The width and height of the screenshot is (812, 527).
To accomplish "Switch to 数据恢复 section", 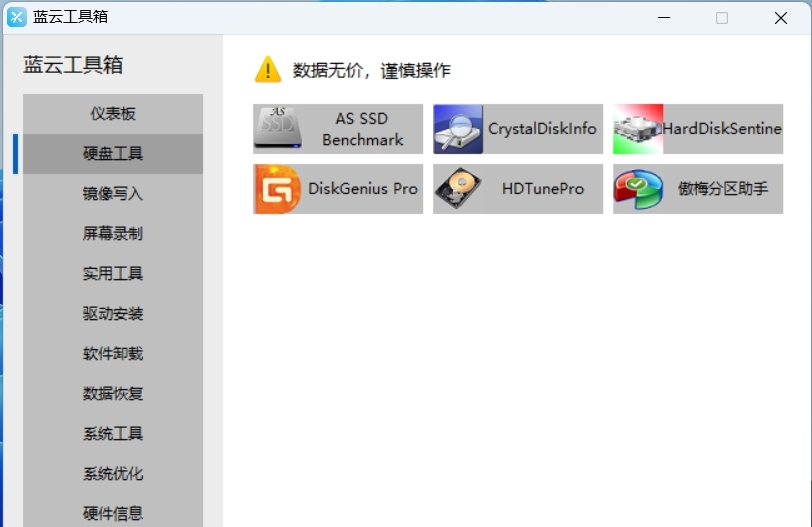I will tap(113, 393).
